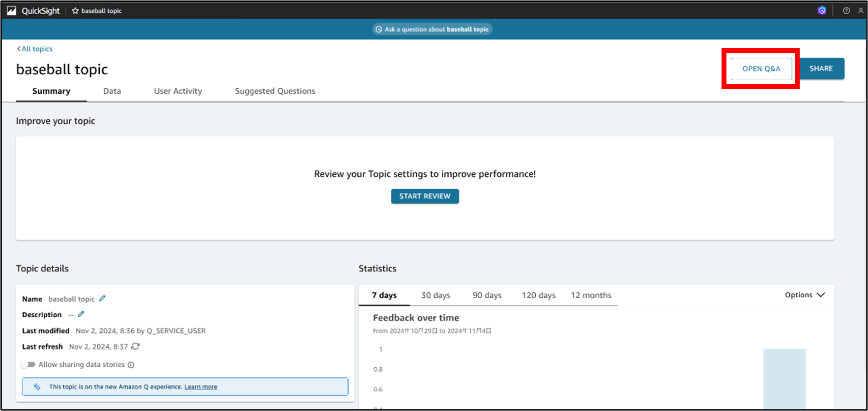Open the help question mark icon
The image size is (868, 411).
click(x=846, y=10)
